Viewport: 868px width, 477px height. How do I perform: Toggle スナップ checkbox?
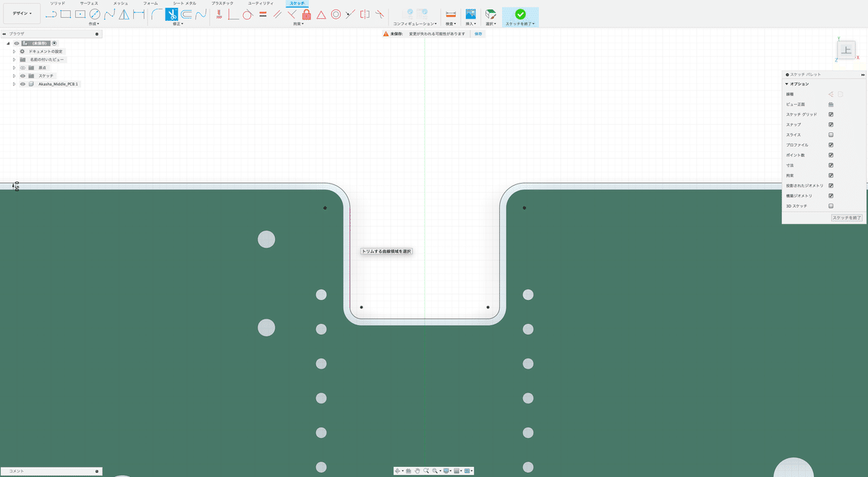(831, 125)
